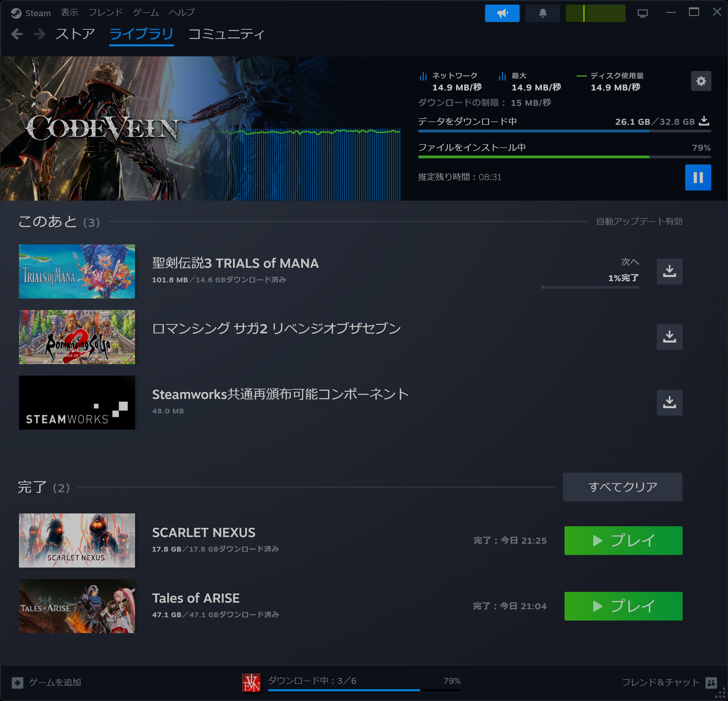Open the コミュニティ tab
This screenshot has height=701, width=728.
pyautogui.click(x=226, y=34)
